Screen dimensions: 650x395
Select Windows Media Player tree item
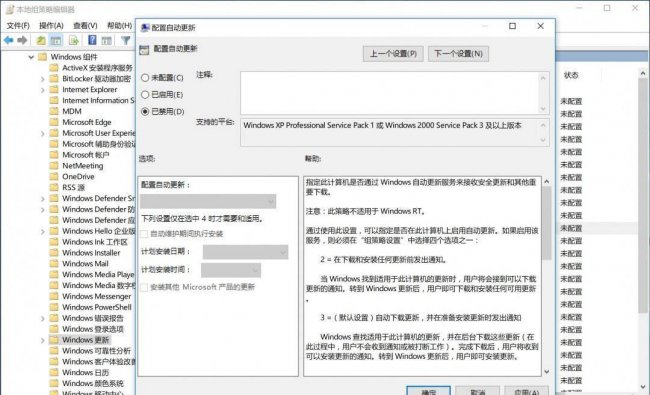98,274
